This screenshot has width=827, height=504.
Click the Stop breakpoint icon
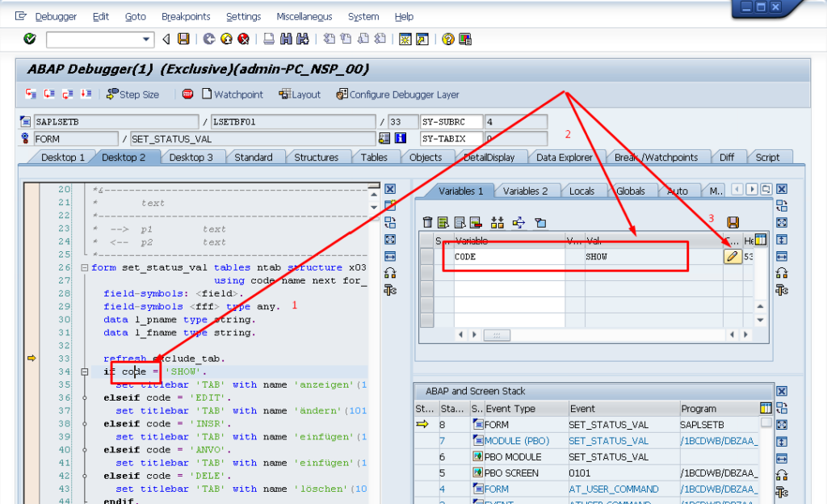pyautogui.click(x=187, y=94)
